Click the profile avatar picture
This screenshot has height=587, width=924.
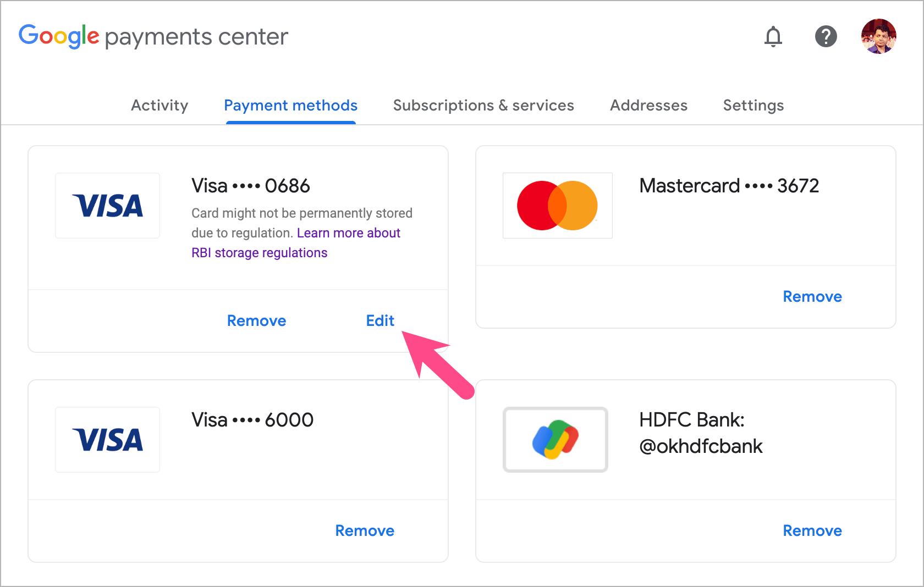[x=878, y=36]
